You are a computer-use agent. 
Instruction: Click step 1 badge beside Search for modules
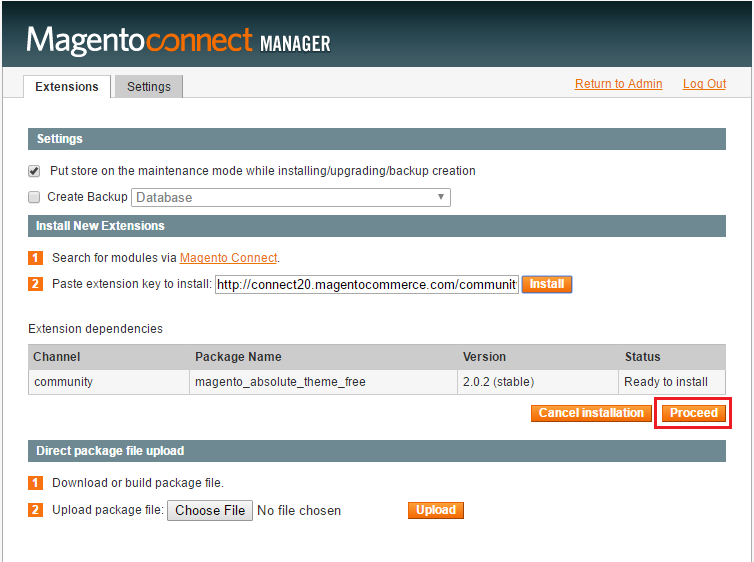tap(35, 258)
